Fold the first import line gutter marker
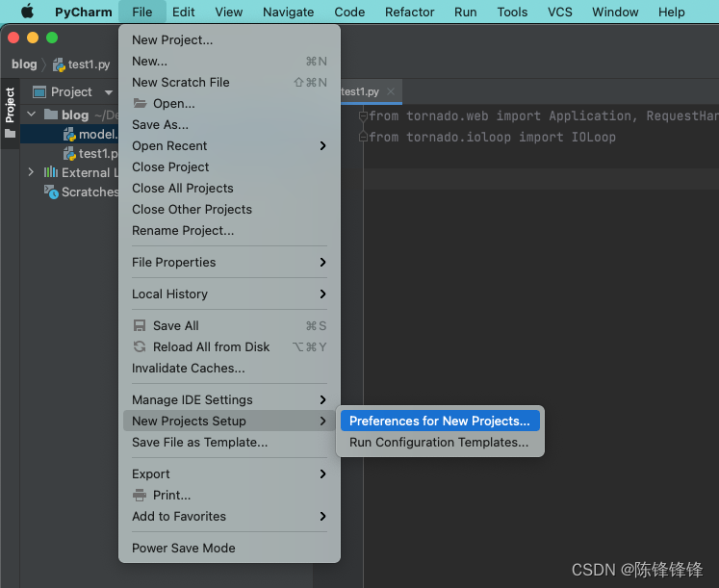Viewport: 719px width, 588px height. coord(363,115)
